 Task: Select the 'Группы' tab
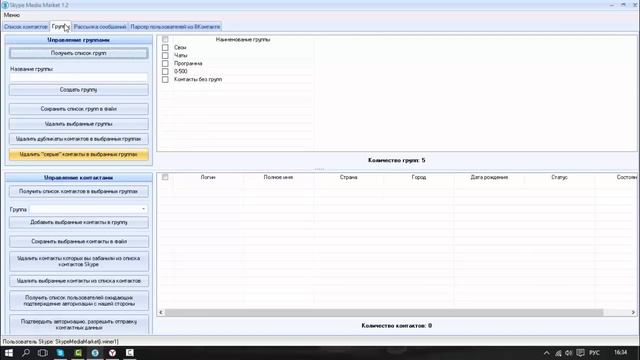coord(60,26)
